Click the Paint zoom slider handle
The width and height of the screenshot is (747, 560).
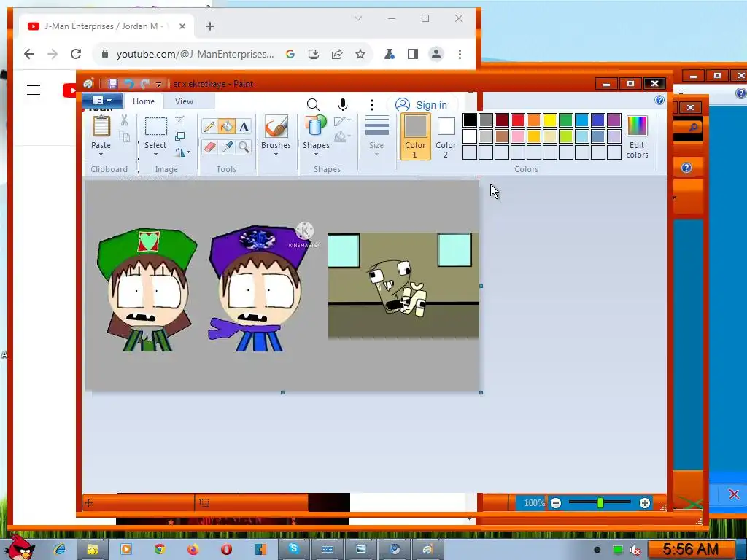tap(600, 503)
